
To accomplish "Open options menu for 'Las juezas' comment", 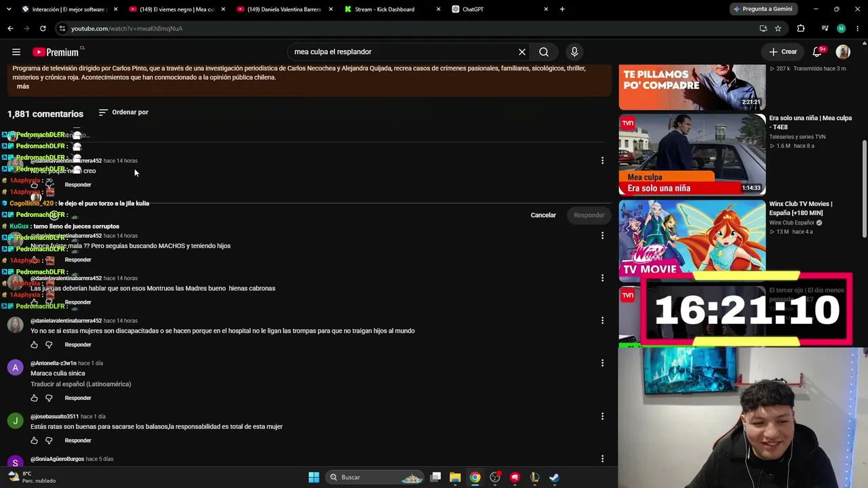I will click(602, 278).
